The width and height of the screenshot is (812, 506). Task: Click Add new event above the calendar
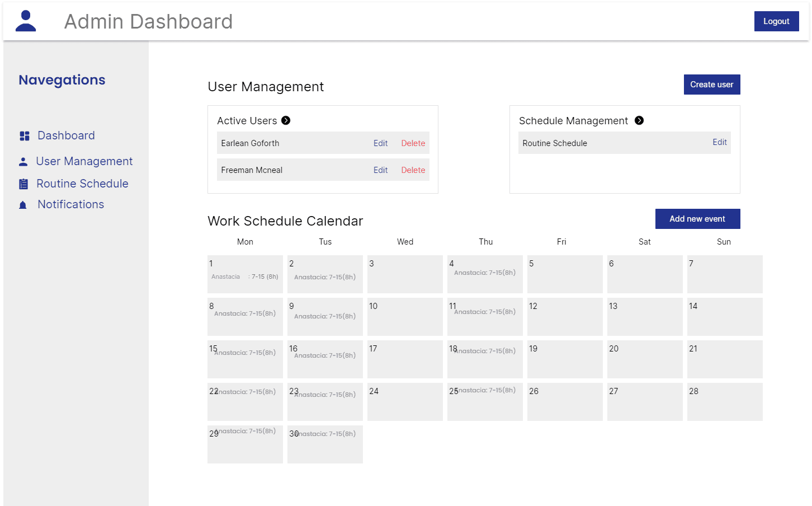tap(697, 219)
